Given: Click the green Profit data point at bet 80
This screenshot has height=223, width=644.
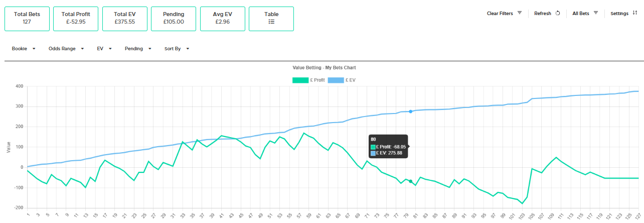Looking at the screenshot, I should [410, 181].
